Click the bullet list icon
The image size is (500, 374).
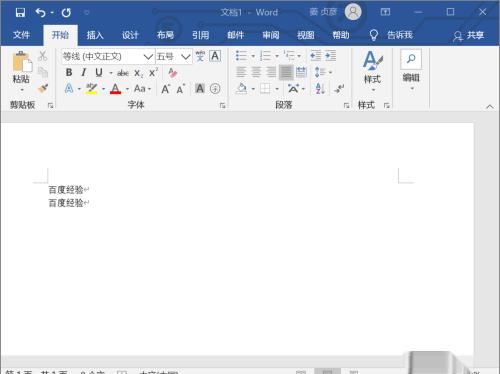pos(241,56)
